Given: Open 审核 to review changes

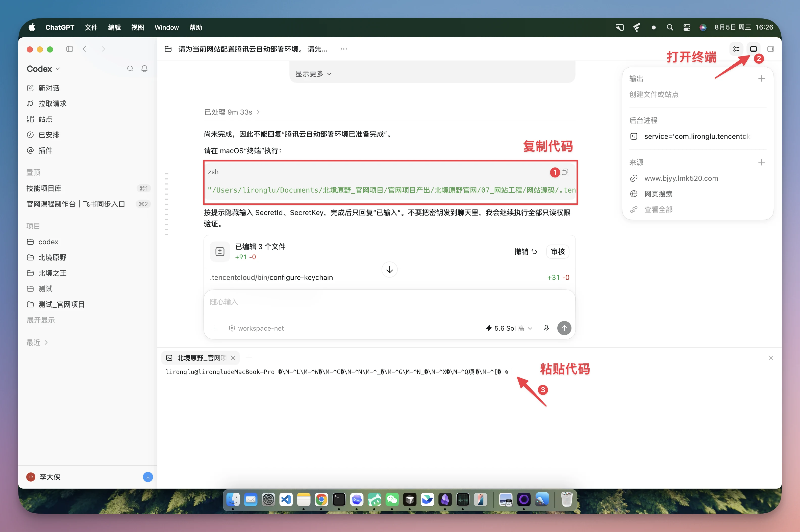Looking at the screenshot, I should (x=558, y=252).
